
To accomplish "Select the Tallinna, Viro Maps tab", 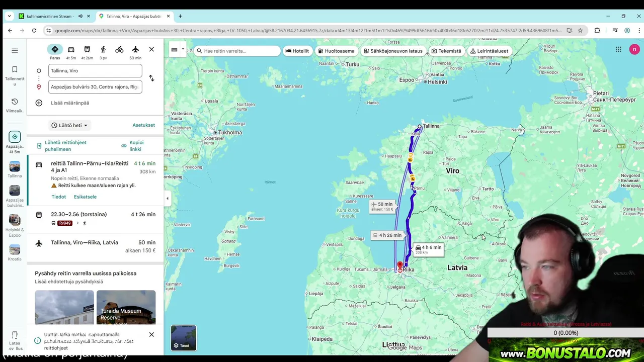I will 134,16.
